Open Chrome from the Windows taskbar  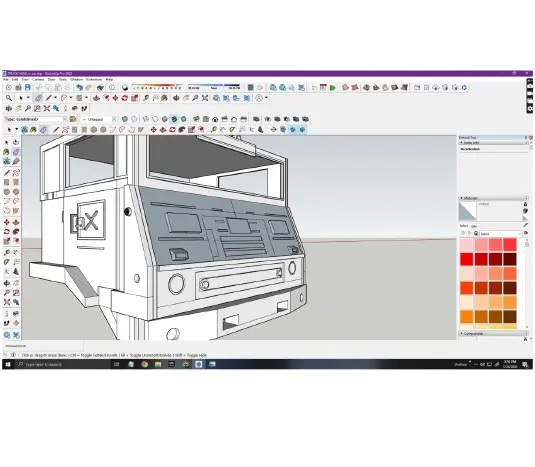tap(145, 364)
